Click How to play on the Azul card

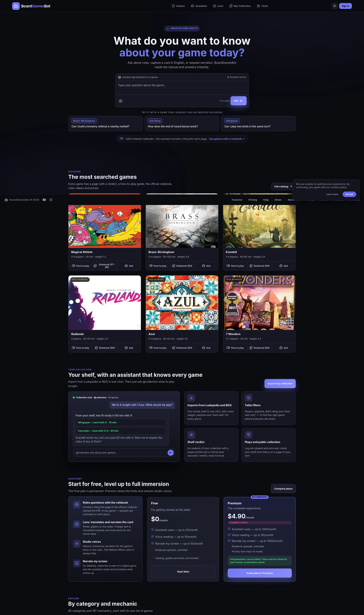click(158, 348)
